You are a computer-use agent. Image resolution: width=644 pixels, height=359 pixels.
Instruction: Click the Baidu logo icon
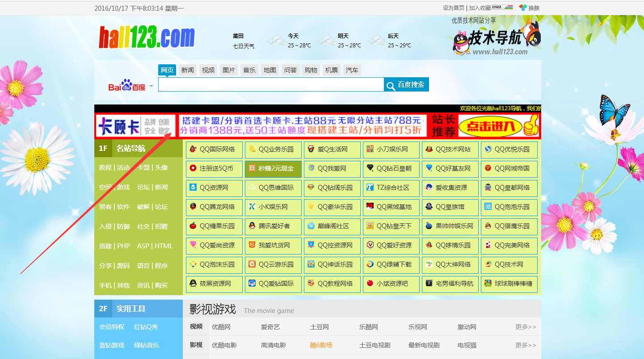pyautogui.click(x=127, y=85)
